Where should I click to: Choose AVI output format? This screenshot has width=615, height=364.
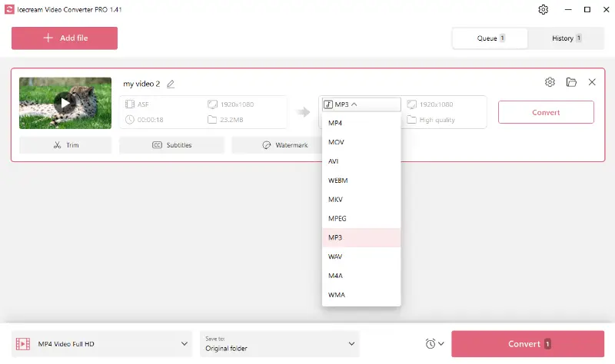(361, 161)
